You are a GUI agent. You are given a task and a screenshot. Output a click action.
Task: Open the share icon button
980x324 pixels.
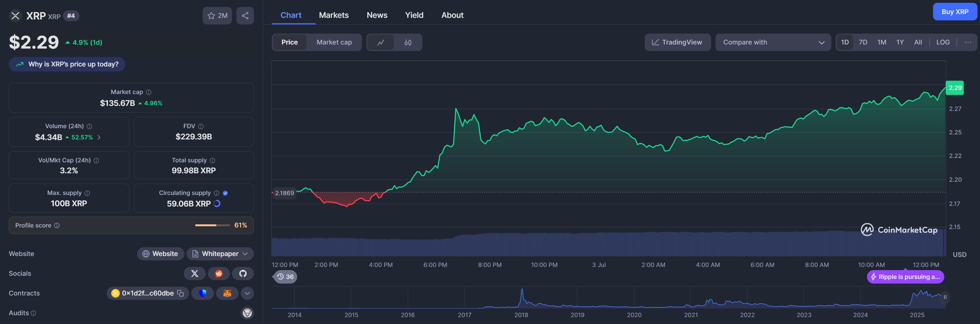(245, 16)
